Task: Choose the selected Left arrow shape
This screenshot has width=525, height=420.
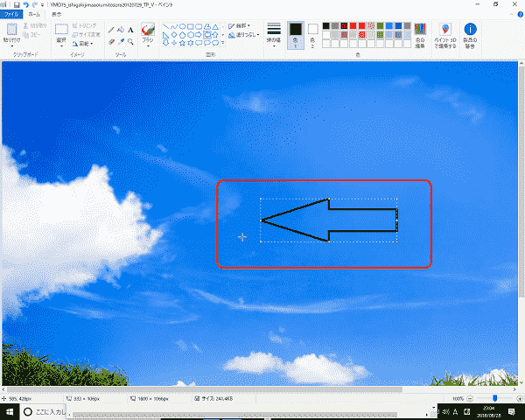Action: point(207,34)
